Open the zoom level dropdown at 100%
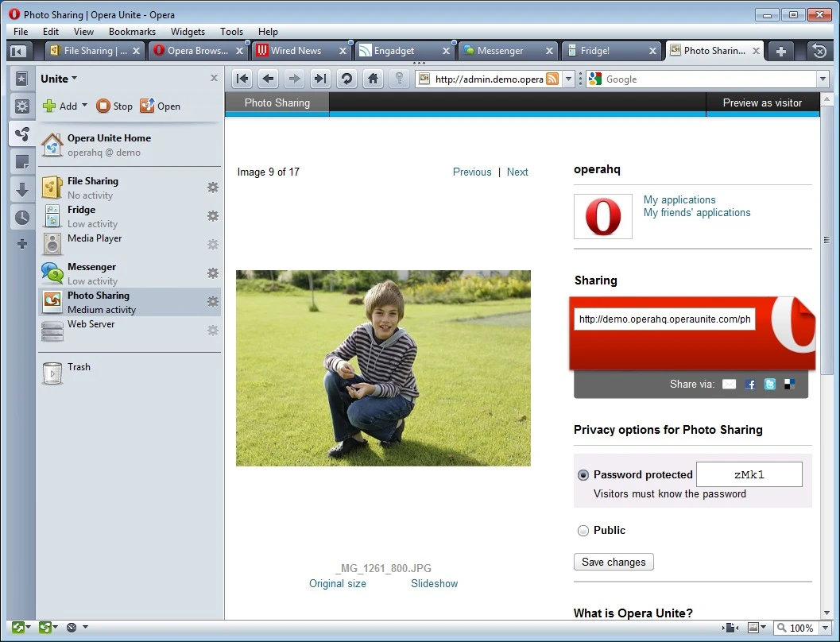This screenshot has width=840, height=642. coord(826,628)
